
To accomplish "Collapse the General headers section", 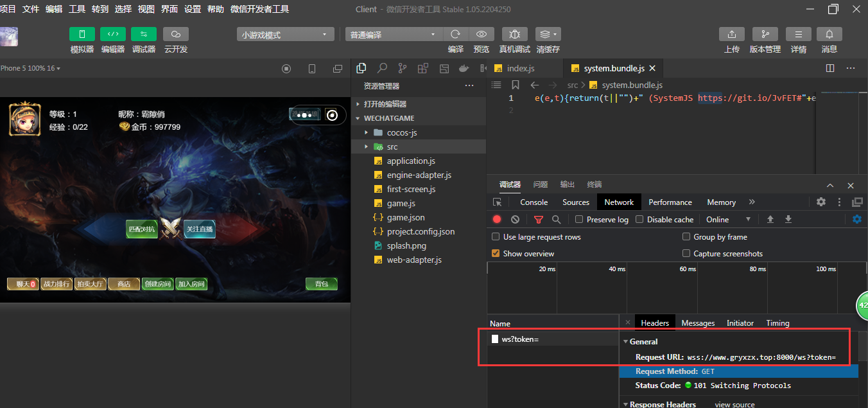I will [627, 342].
